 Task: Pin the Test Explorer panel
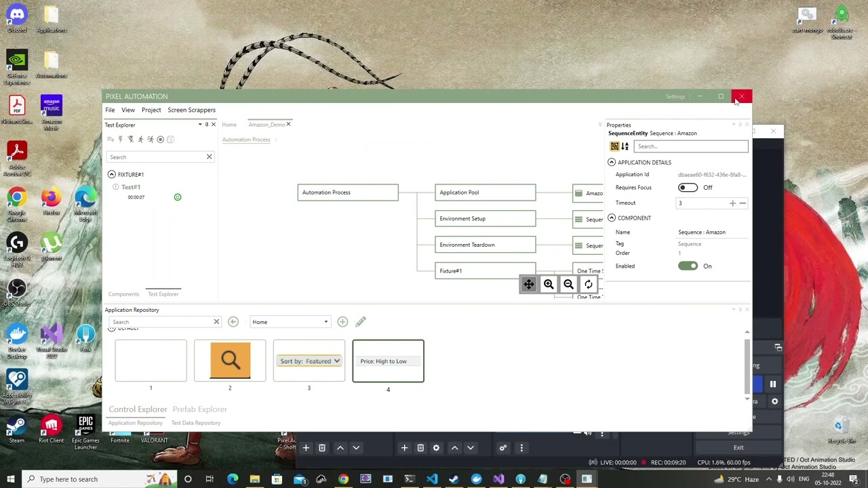point(207,125)
